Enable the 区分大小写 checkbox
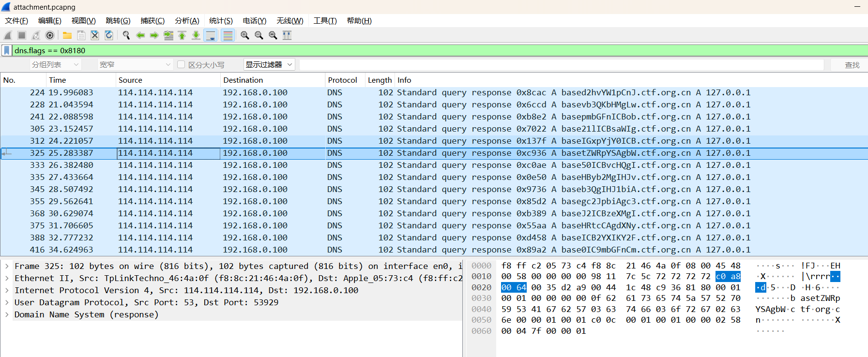This screenshot has width=868, height=357. pos(181,64)
